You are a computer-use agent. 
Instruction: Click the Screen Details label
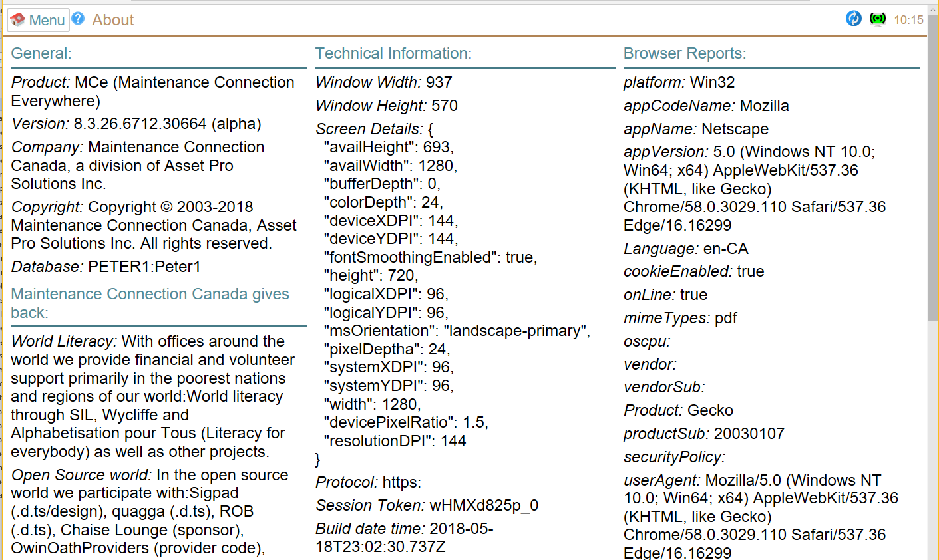coord(369,129)
